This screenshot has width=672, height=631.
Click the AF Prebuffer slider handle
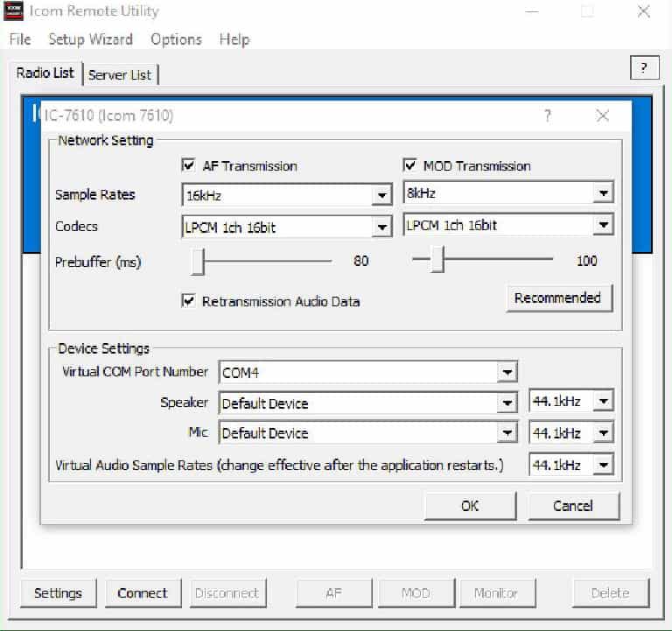click(x=199, y=260)
